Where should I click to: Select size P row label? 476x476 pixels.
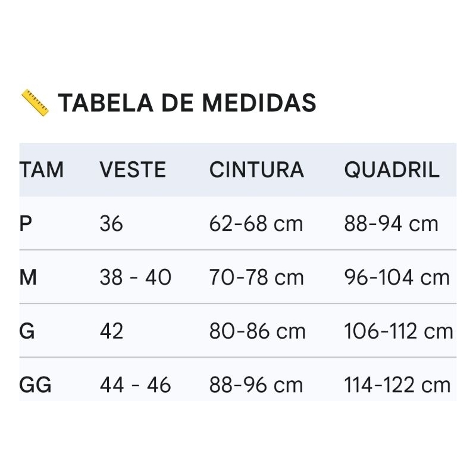pos(26,224)
